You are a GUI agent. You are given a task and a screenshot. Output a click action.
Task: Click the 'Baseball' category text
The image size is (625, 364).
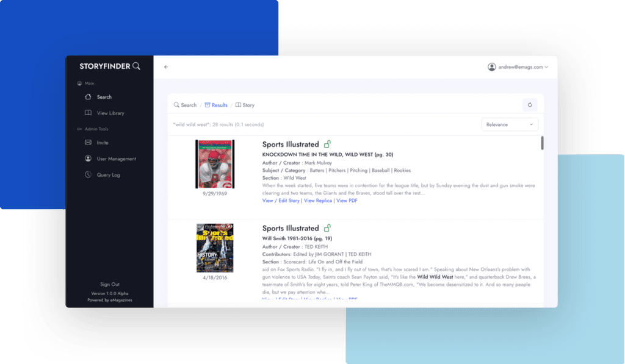point(381,171)
